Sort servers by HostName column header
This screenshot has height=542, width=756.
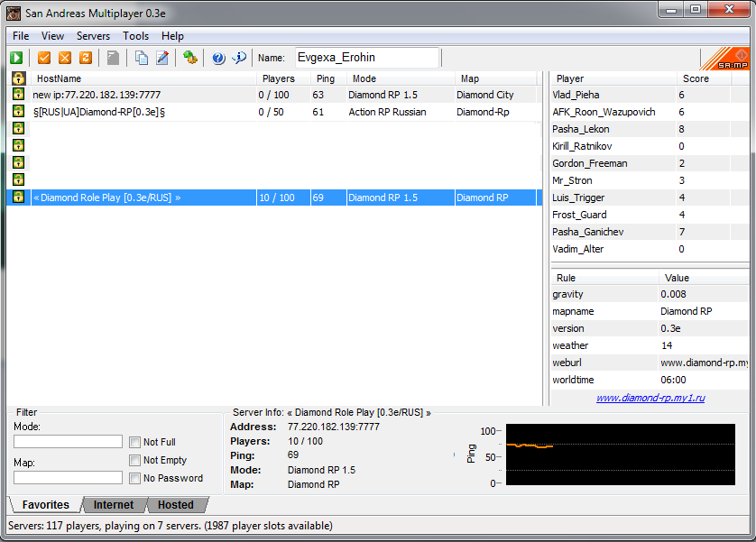pos(143,78)
